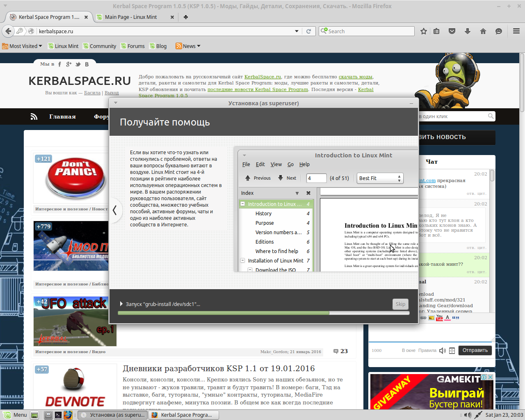Click the ad info icon on GAMEKIT banner

coord(484,377)
